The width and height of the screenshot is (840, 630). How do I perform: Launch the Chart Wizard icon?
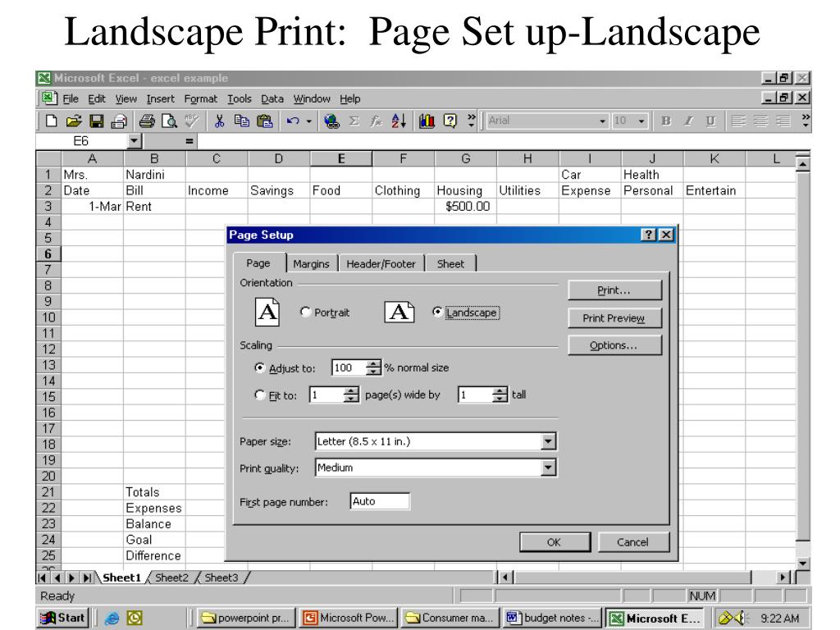coord(427,121)
